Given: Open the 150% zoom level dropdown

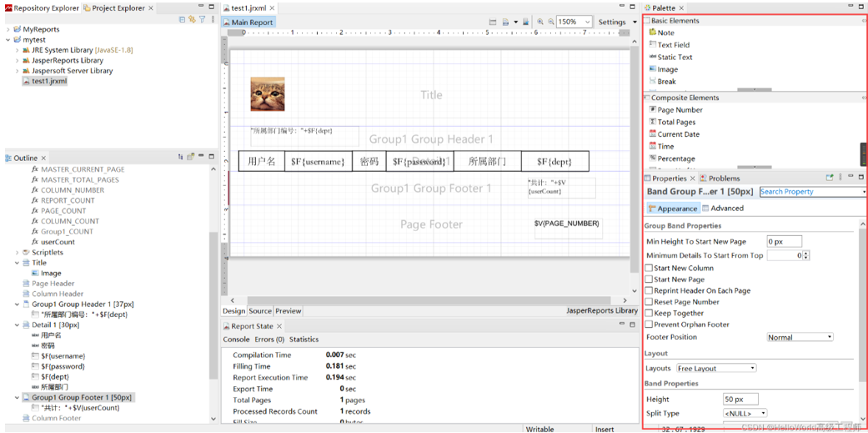Looking at the screenshot, I should (587, 23).
